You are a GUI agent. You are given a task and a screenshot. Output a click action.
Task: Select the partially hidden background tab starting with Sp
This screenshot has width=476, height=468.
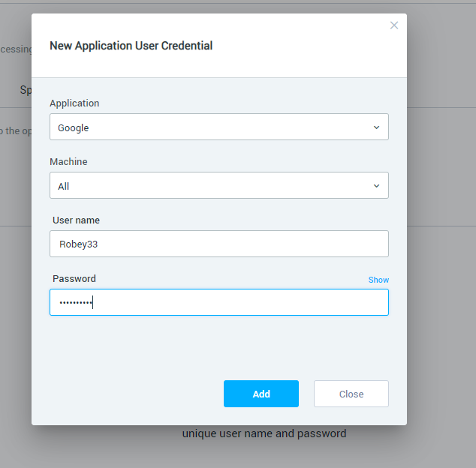tap(25, 90)
